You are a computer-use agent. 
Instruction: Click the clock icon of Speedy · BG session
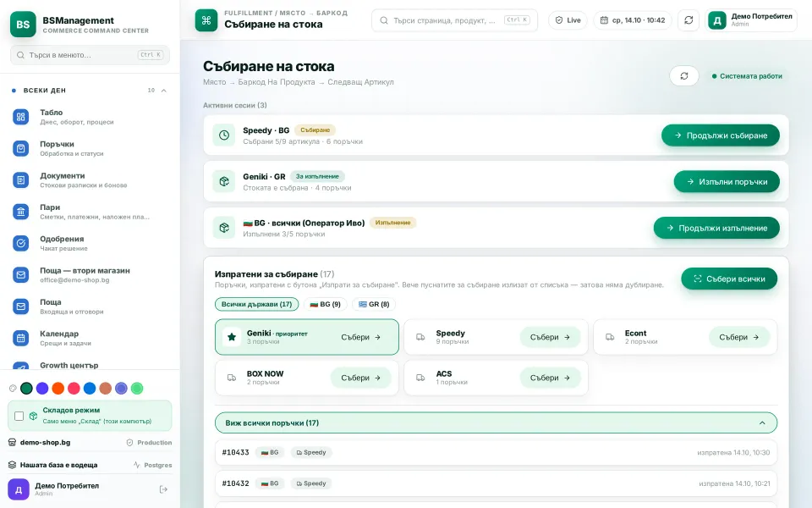point(224,135)
